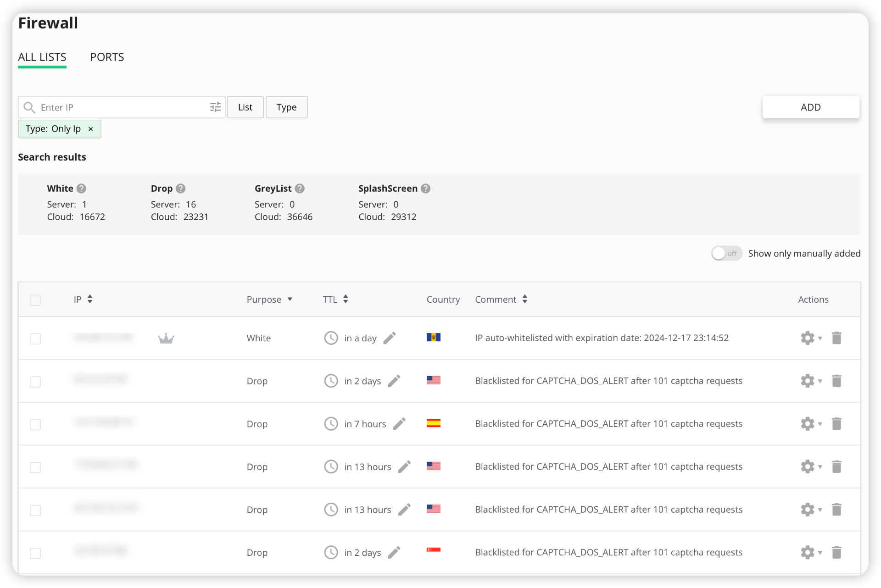Image resolution: width=881 pixels, height=588 pixels.
Task: Delete the White auto-whitelisted IP entry
Action: pyautogui.click(x=836, y=338)
